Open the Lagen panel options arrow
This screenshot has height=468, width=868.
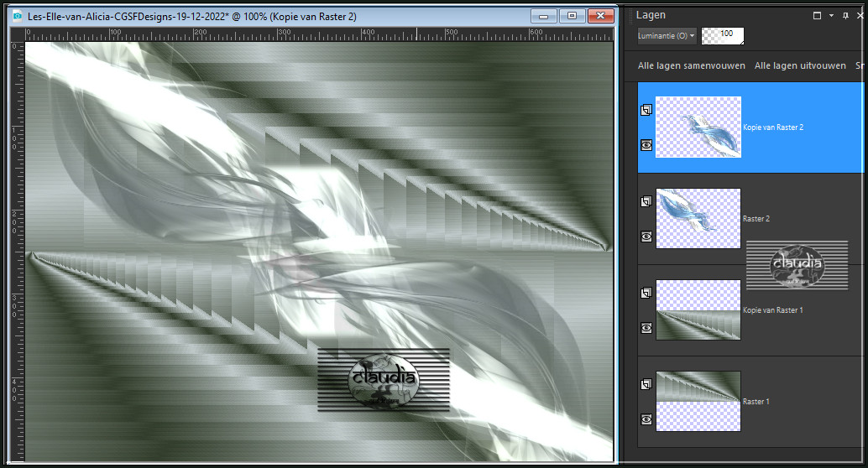[x=831, y=15]
